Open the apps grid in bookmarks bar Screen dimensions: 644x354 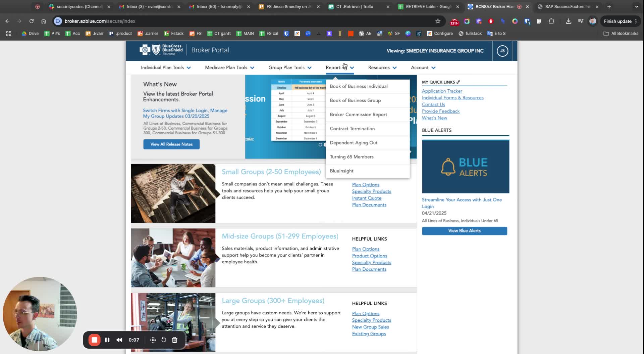click(9, 34)
